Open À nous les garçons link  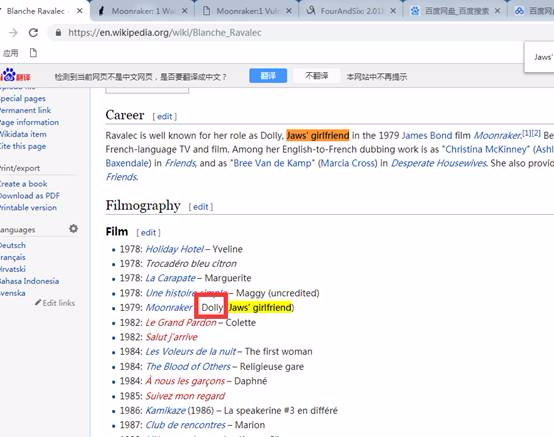pos(185,381)
